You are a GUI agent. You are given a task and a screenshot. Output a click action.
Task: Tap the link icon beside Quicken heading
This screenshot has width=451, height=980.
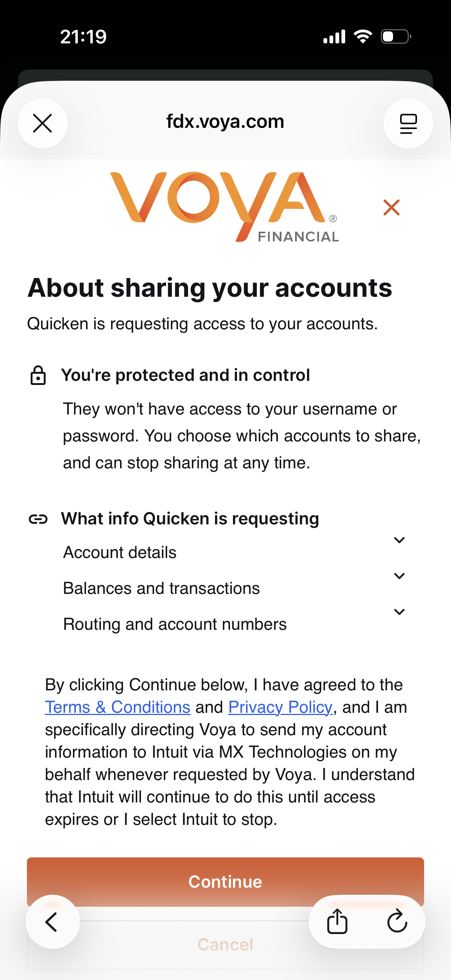tap(38, 519)
